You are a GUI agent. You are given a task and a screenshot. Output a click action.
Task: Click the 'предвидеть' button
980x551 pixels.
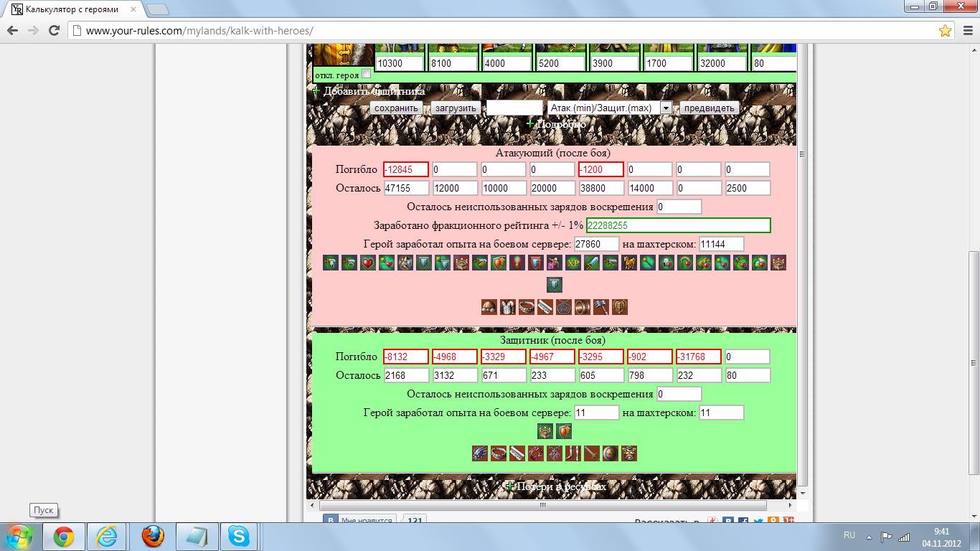[709, 108]
